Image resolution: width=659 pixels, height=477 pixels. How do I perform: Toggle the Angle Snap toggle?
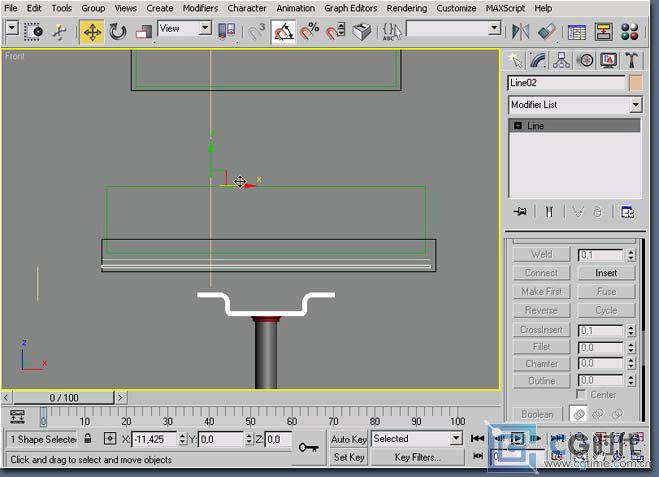click(283, 32)
